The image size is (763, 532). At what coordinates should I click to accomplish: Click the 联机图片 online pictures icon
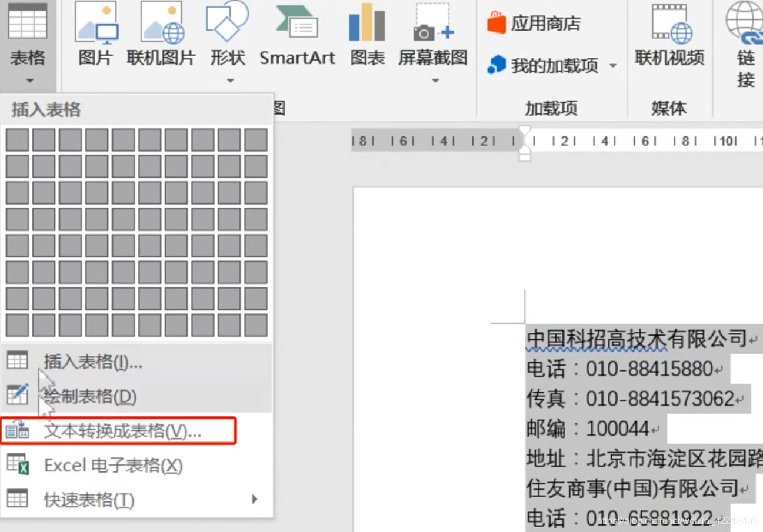[x=161, y=24]
